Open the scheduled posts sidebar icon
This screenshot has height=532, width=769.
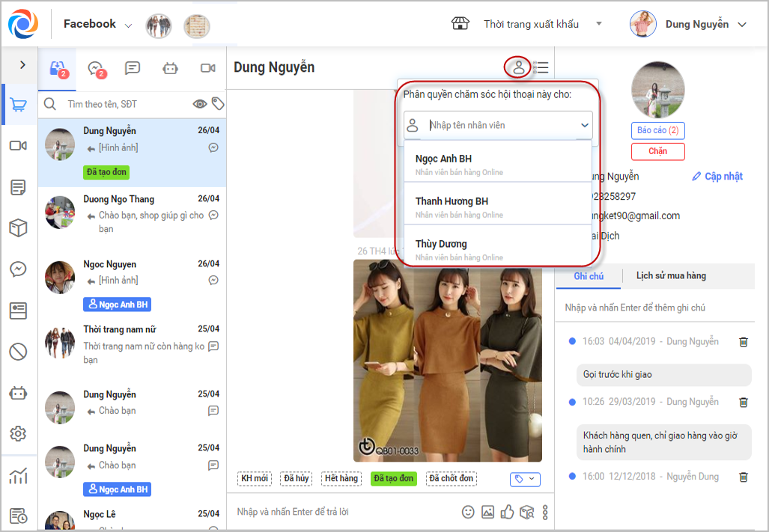coord(18,516)
